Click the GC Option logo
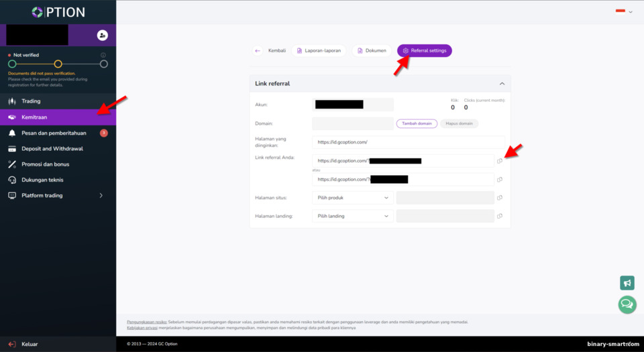 [x=58, y=12]
